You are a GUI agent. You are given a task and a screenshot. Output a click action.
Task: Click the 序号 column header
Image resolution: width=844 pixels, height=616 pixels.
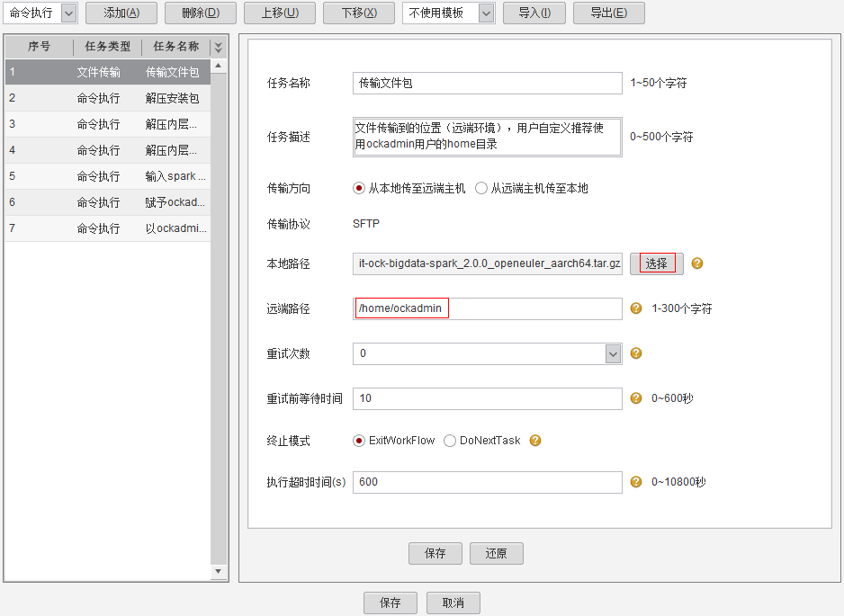[x=40, y=47]
